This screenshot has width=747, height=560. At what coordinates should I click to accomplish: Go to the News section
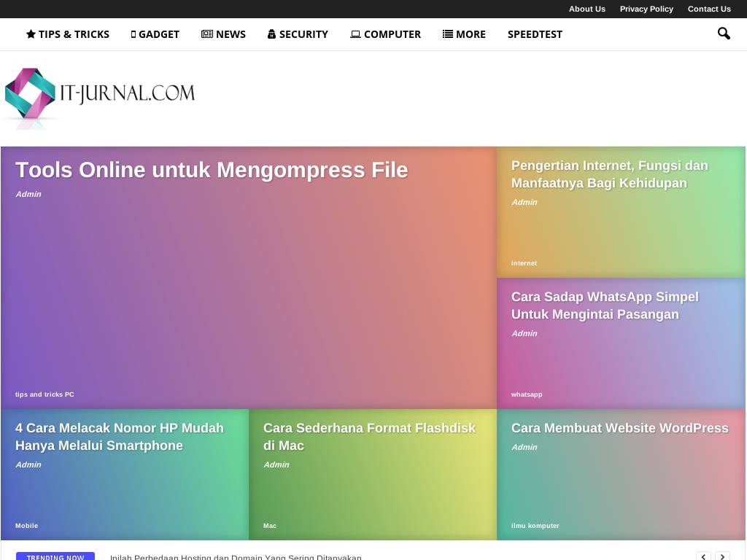[223, 34]
